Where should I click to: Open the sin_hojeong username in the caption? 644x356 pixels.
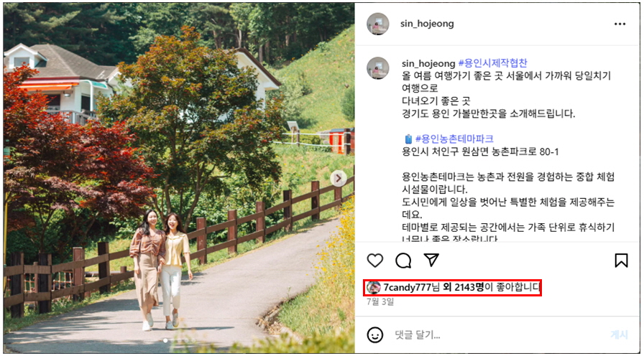[x=428, y=64]
